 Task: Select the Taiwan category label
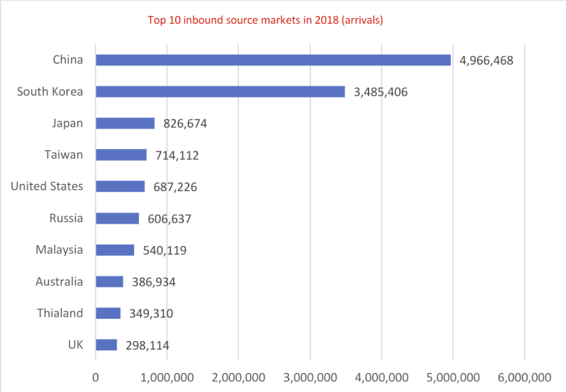[64, 155]
